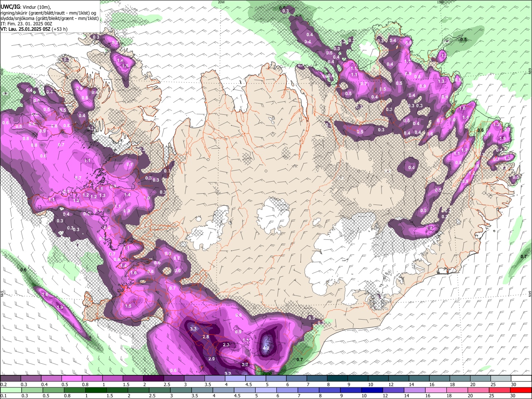This screenshot has width=532, height=399.
Task: Click the '3.3' precipitation value on the map
Action: [x=193, y=329]
